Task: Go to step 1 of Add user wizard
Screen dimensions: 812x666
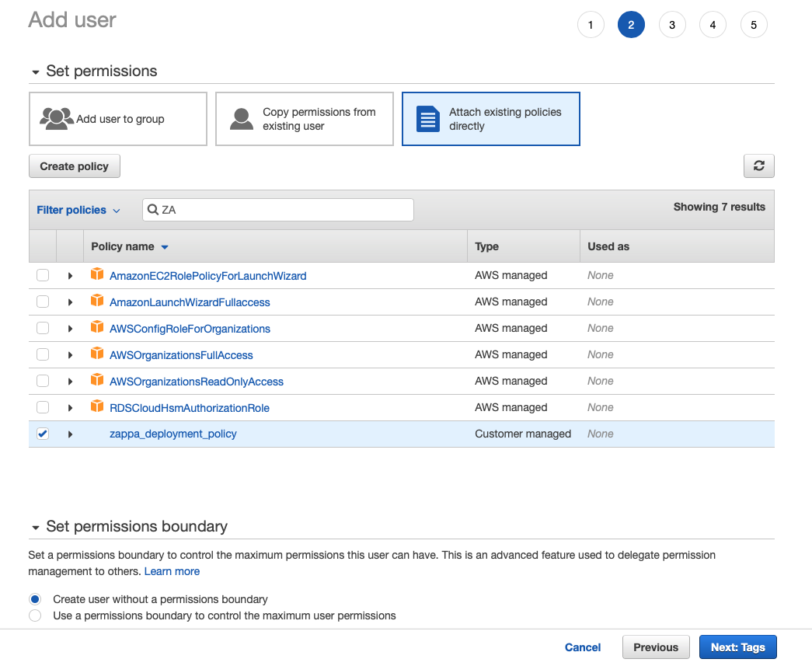Action: [591, 24]
